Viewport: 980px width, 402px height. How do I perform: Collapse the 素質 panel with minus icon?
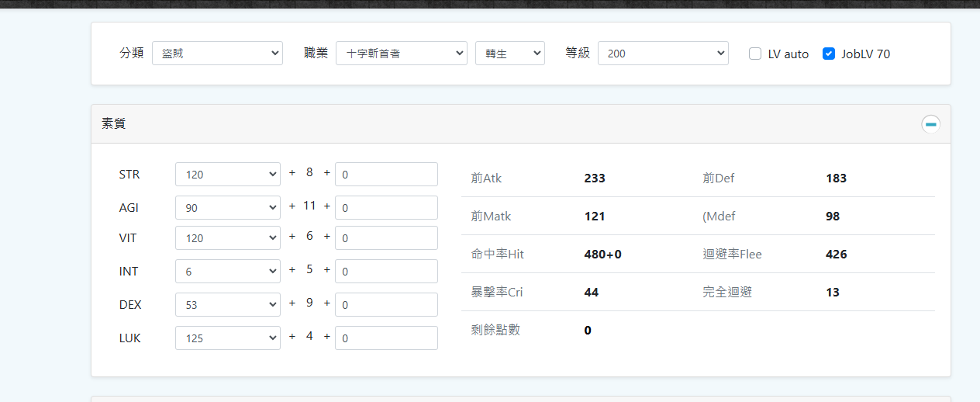click(930, 124)
